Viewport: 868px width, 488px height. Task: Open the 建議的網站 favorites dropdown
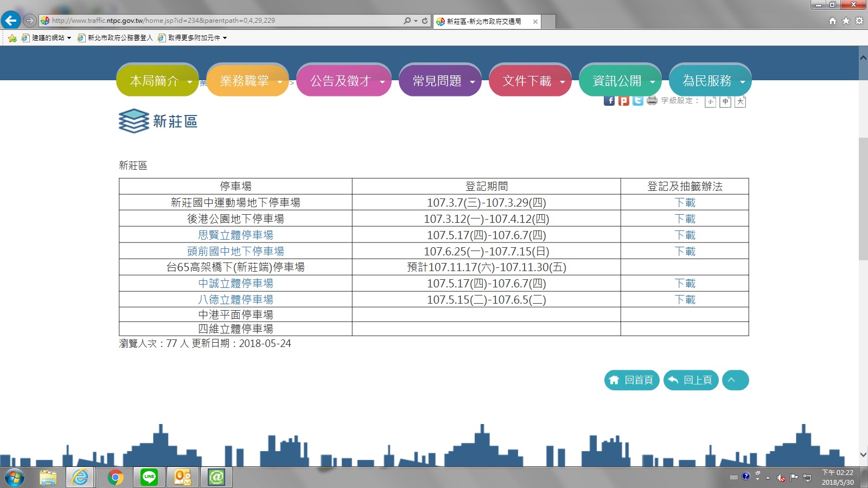pos(48,38)
